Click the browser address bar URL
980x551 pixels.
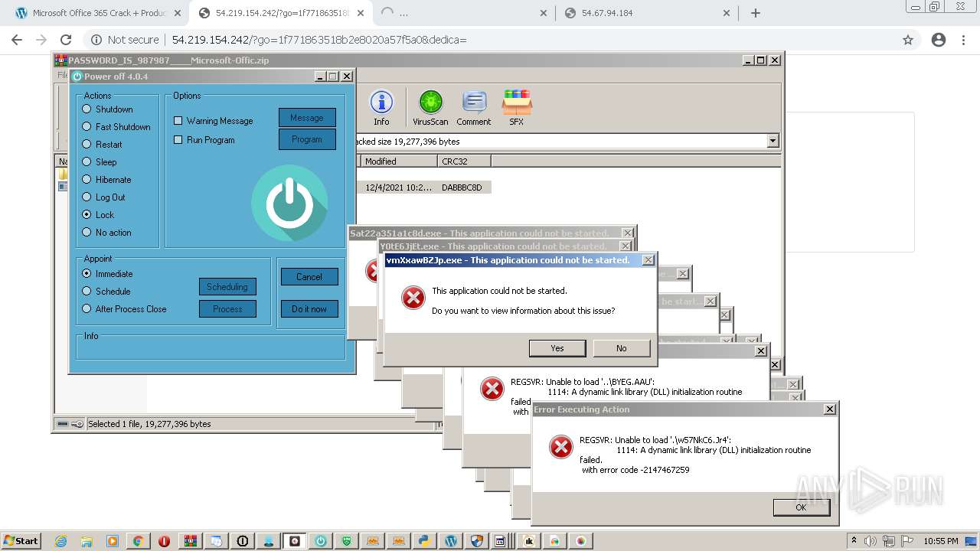318,40
